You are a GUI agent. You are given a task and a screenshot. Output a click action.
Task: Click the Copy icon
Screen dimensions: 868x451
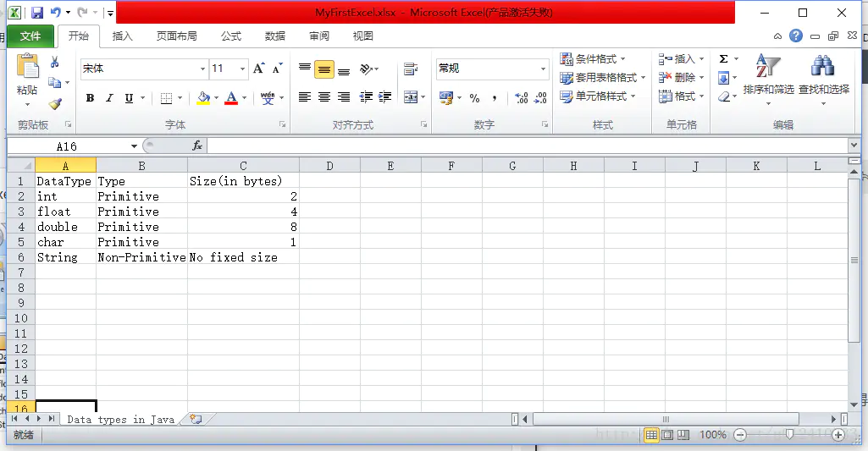coord(54,82)
